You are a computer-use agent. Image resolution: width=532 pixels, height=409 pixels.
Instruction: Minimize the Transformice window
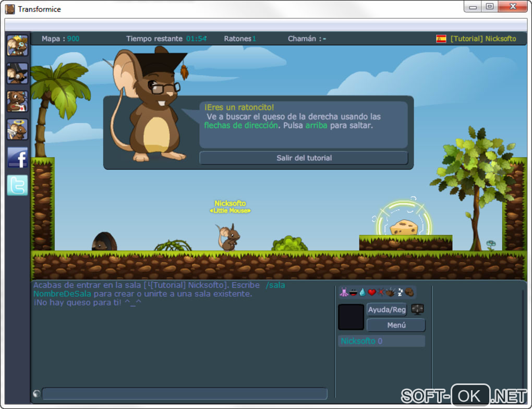point(473,6)
